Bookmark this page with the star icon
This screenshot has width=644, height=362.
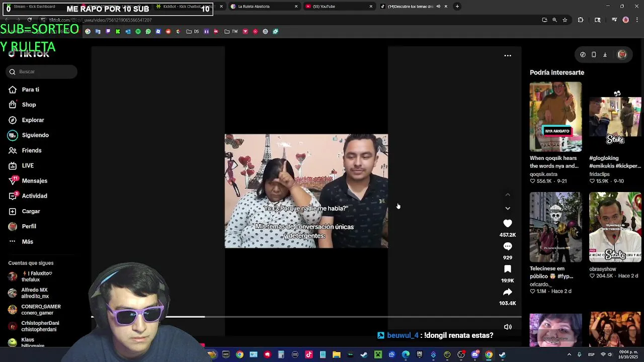[565, 20]
